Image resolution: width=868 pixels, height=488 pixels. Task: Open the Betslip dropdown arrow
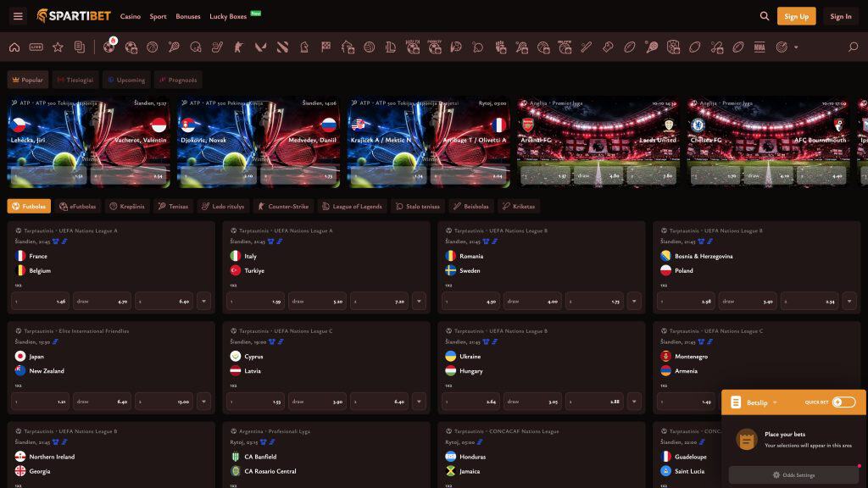[775, 402]
